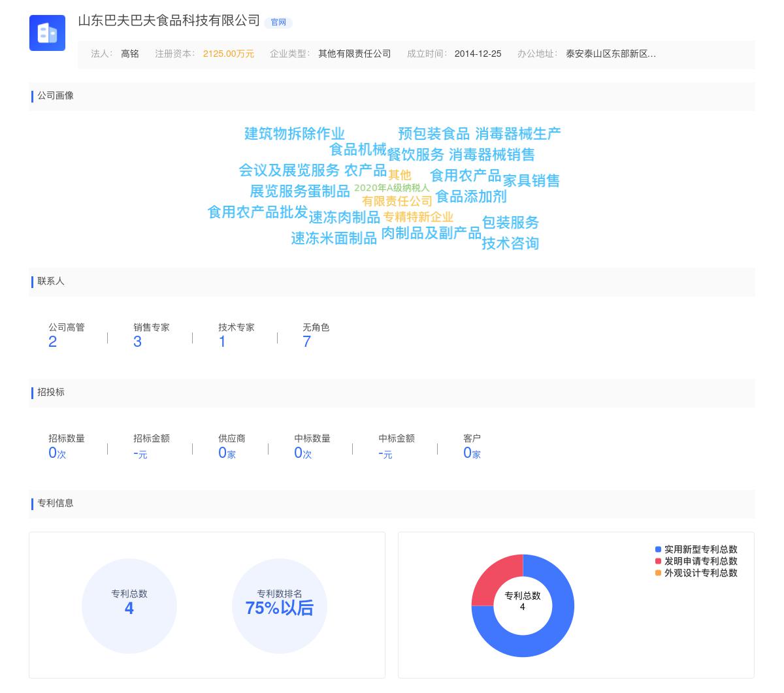This screenshot has width=784, height=693.
Task: Select the 2020年A级纳税人 tag
Action: coord(393,186)
